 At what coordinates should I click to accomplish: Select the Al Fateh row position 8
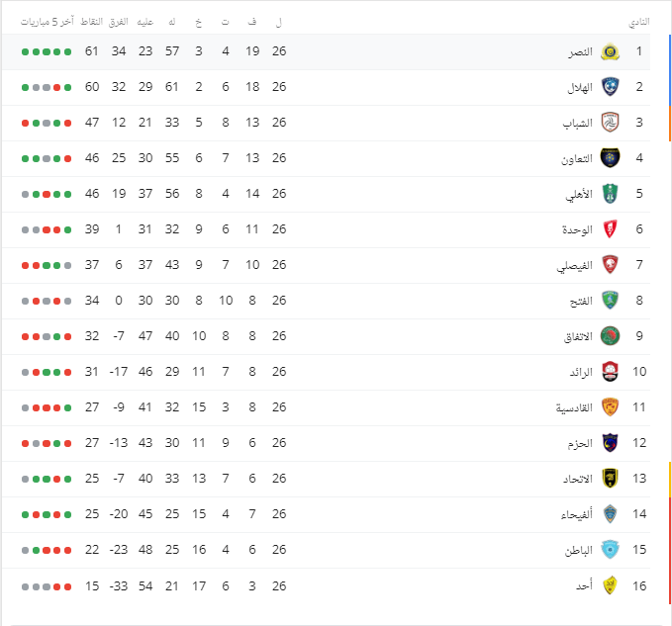pos(639,301)
